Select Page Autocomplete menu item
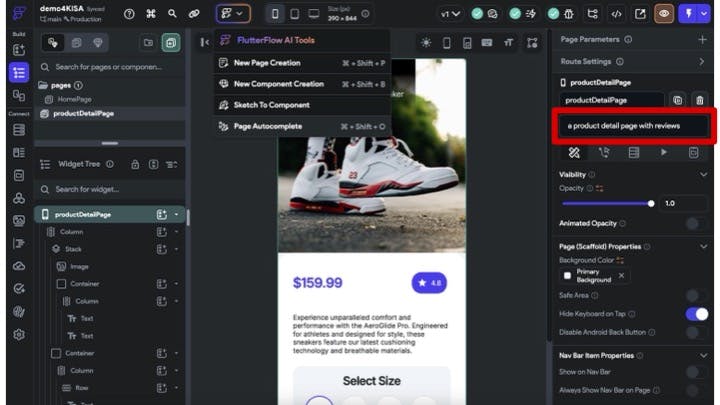 (x=302, y=126)
